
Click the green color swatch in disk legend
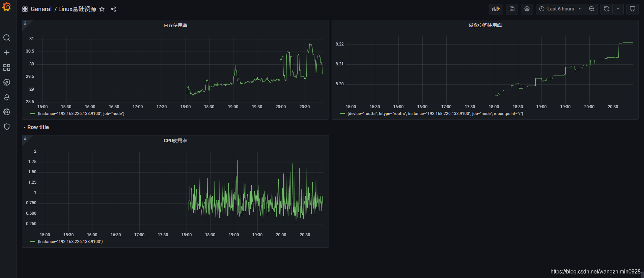pos(342,114)
